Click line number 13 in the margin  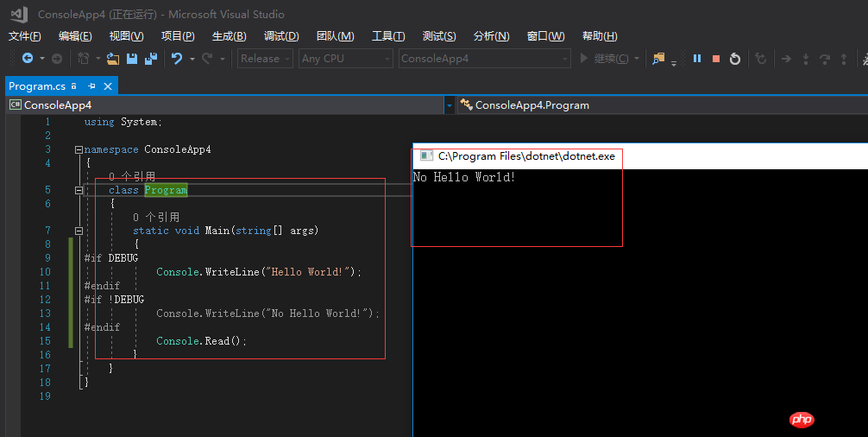click(45, 313)
